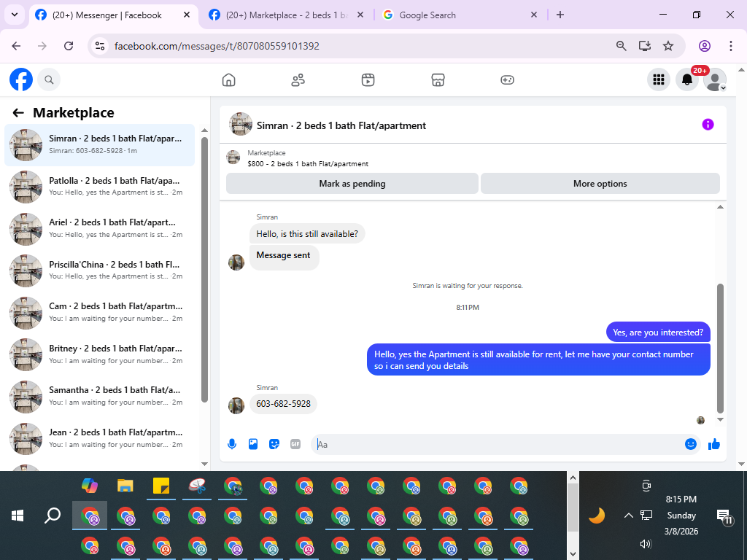
Task: Bookmark this page with the star
Action: pos(668,46)
